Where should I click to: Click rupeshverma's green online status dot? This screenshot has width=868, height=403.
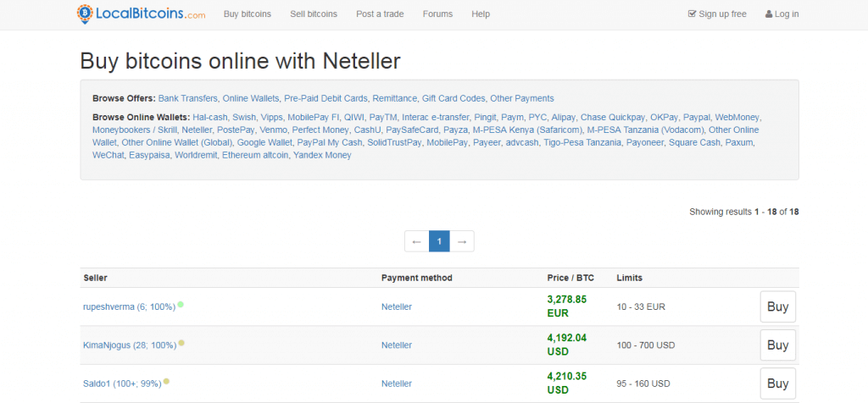pos(181,305)
